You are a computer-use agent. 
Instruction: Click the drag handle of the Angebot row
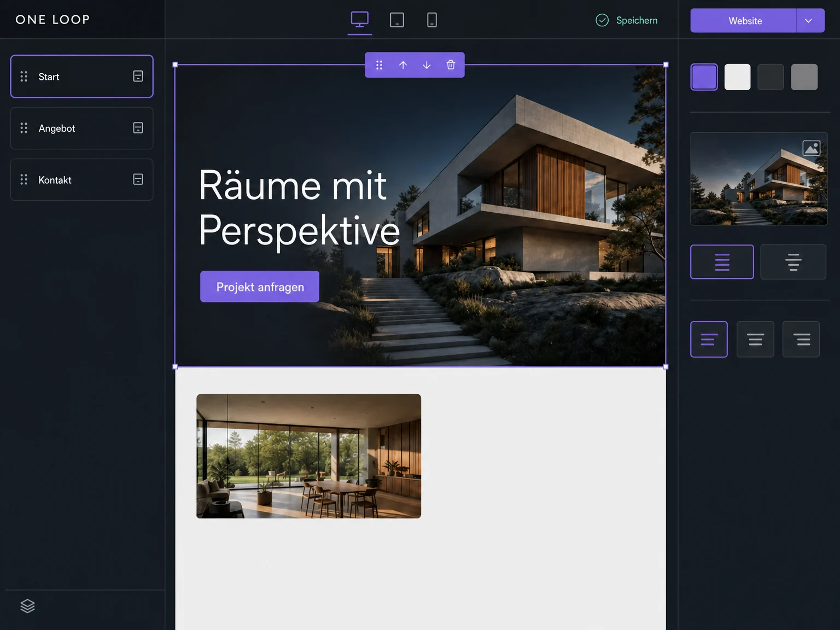click(x=24, y=128)
